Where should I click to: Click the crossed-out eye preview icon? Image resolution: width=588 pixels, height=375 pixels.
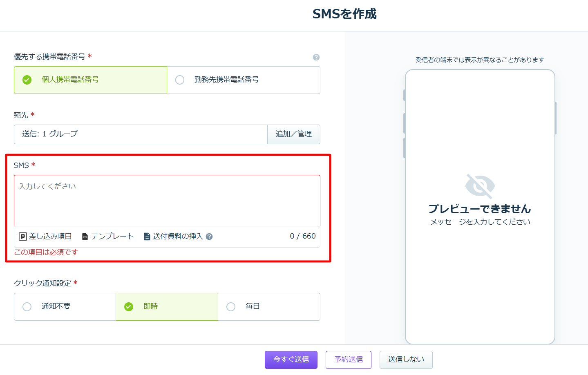click(x=480, y=186)
